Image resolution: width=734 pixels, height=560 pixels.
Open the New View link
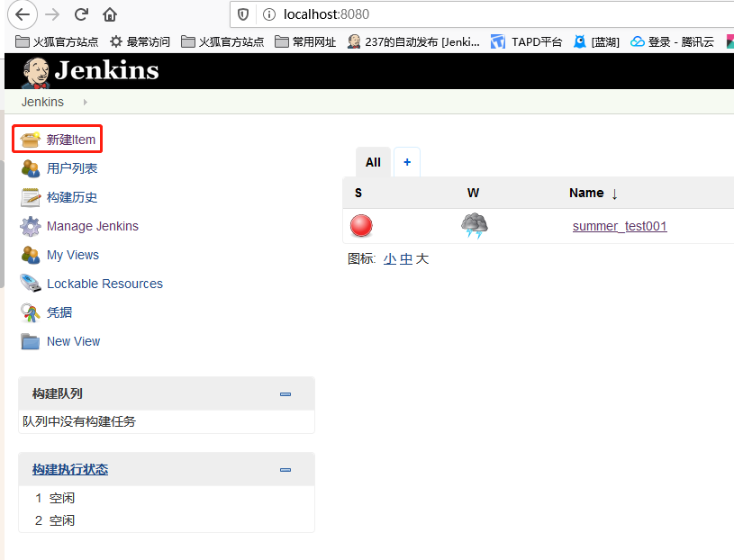[74, 341]
